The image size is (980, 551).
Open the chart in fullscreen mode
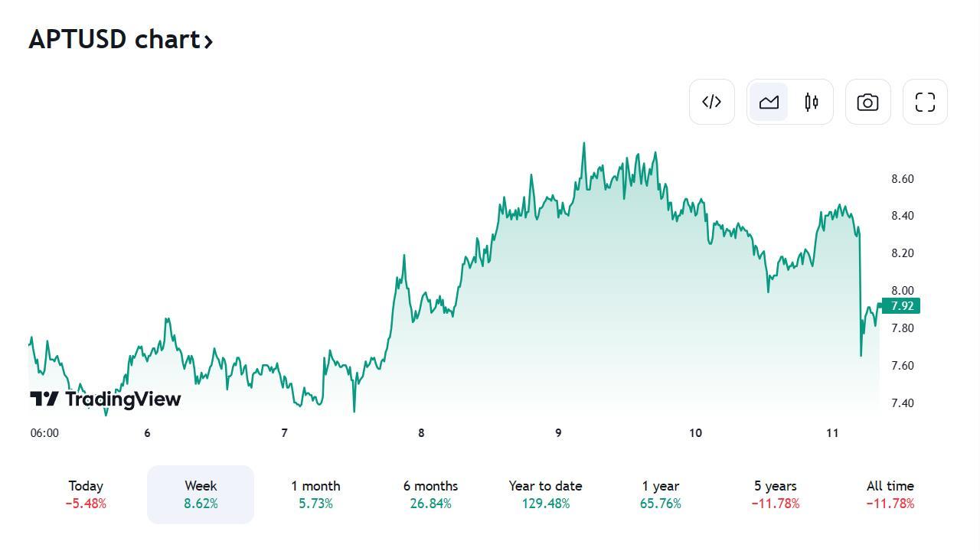[x=925, y=102]
